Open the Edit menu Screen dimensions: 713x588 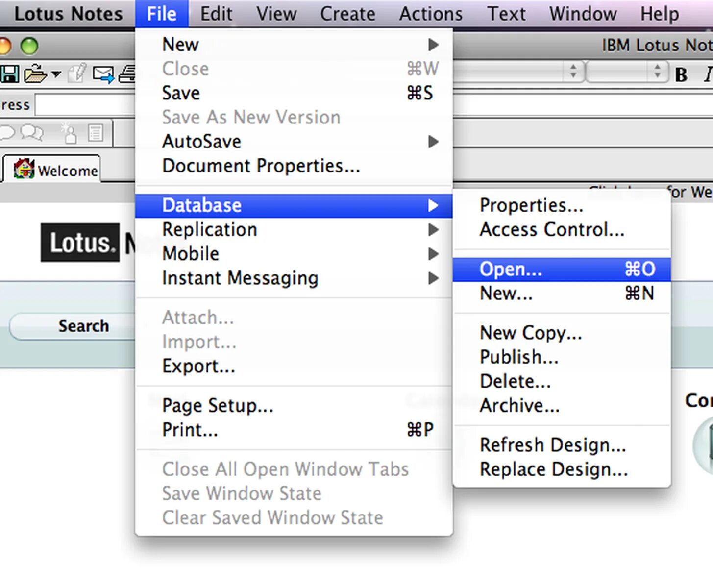[x=216, y=14]
